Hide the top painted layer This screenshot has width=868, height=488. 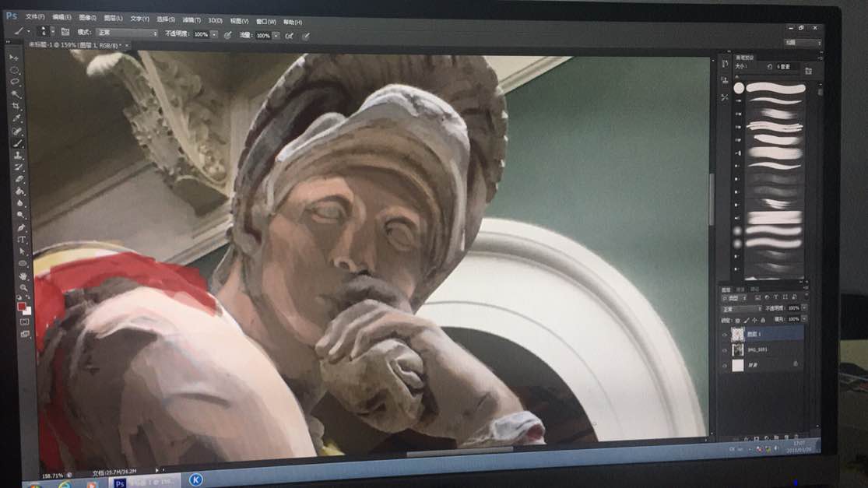tap(725, 334)
